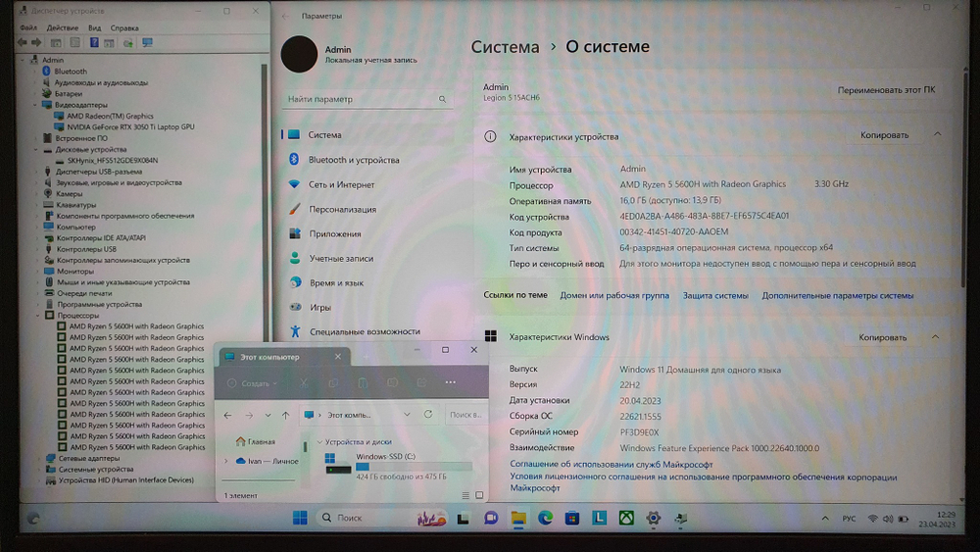980x552 pixels.
Task: Select NVIDIA GeForce RTX 3050 Ti Laptop GPU
Action: (130, 126)
